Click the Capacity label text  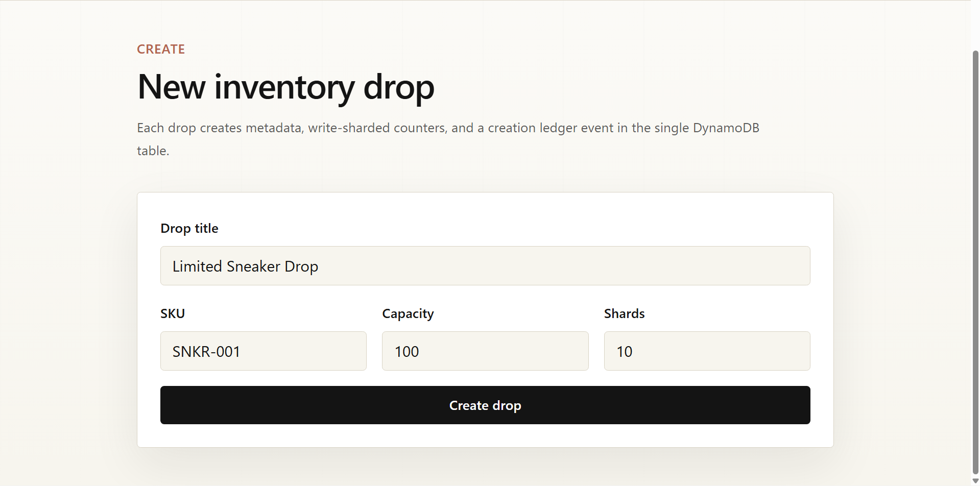point(408,313)
